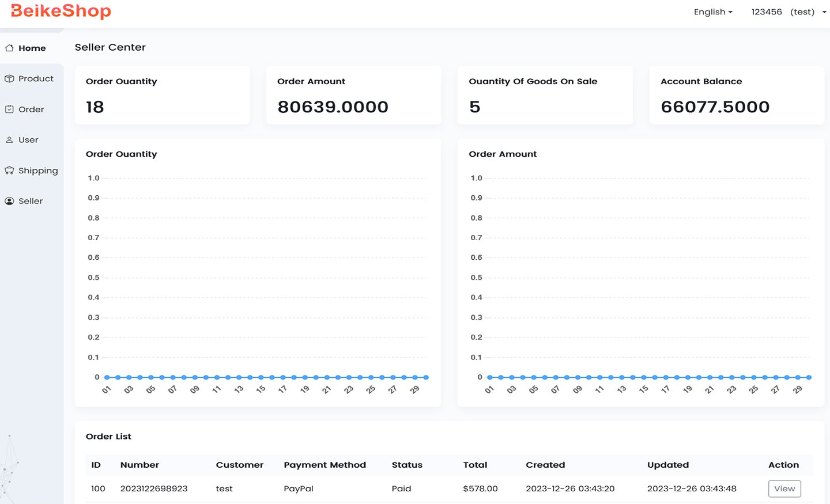The height and width of the screenshot is (504, 830).
Task: Open the Home menu item
Action: 32,48
